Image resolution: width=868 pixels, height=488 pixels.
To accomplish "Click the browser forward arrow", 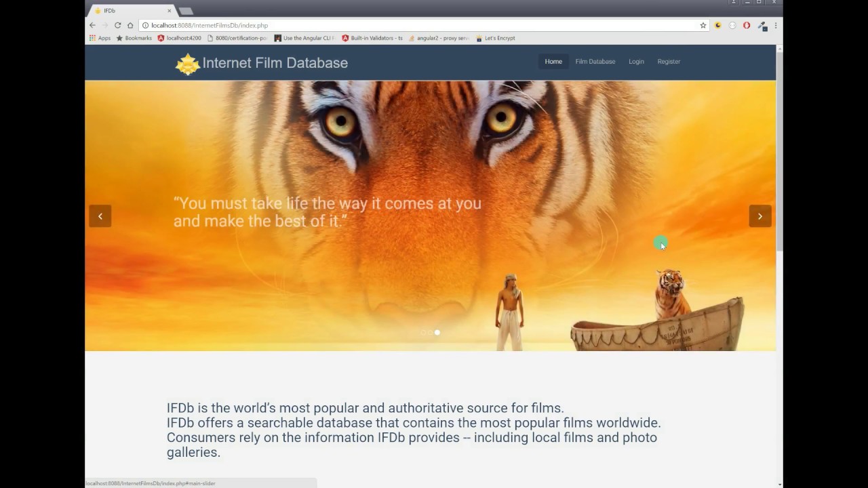I will click(x=104, y=25).
